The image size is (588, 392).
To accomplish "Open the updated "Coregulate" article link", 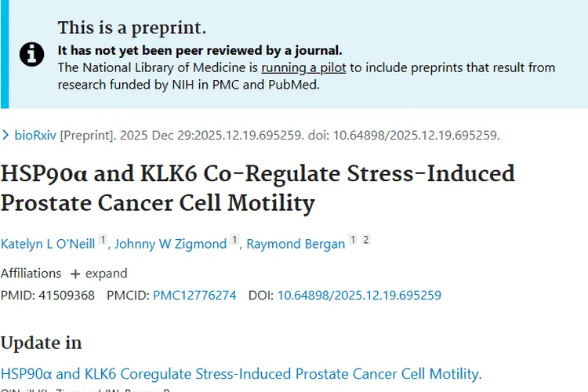I will click(241, 373).
